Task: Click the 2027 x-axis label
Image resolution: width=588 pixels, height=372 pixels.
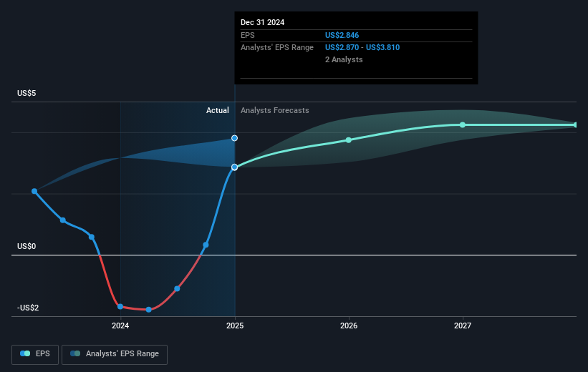Action: 463,325
